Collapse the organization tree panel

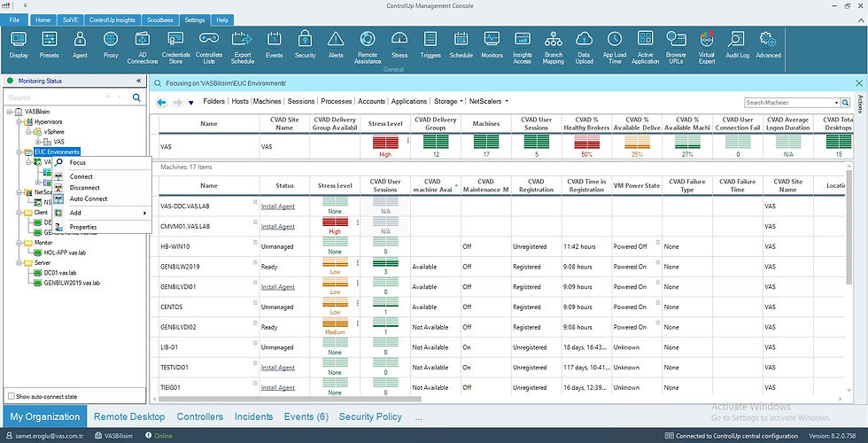[x=138, y=81]
